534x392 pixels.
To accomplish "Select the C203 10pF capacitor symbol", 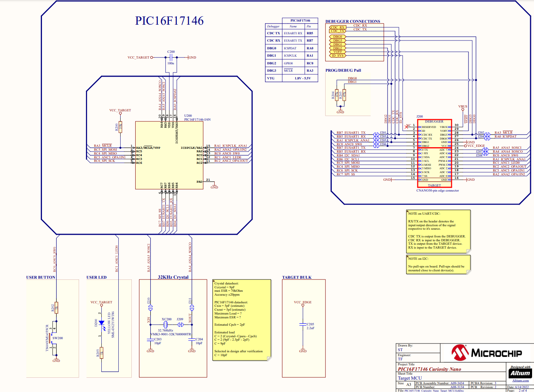I will [x=150, y=340].
